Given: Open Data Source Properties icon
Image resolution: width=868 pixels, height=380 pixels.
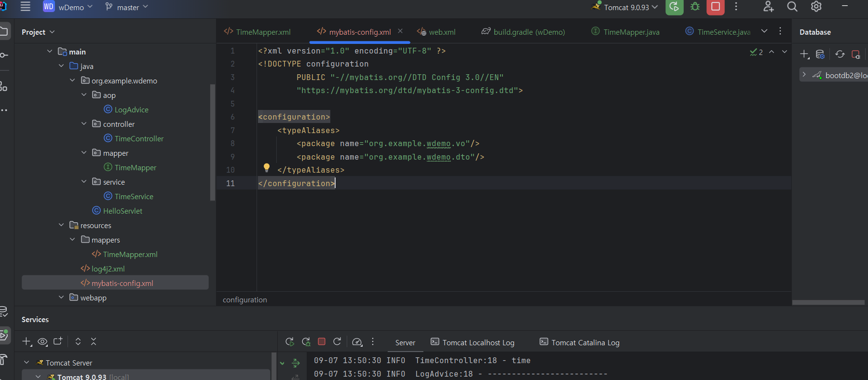Looking at the screenshot, I should (x=820, y=54).
